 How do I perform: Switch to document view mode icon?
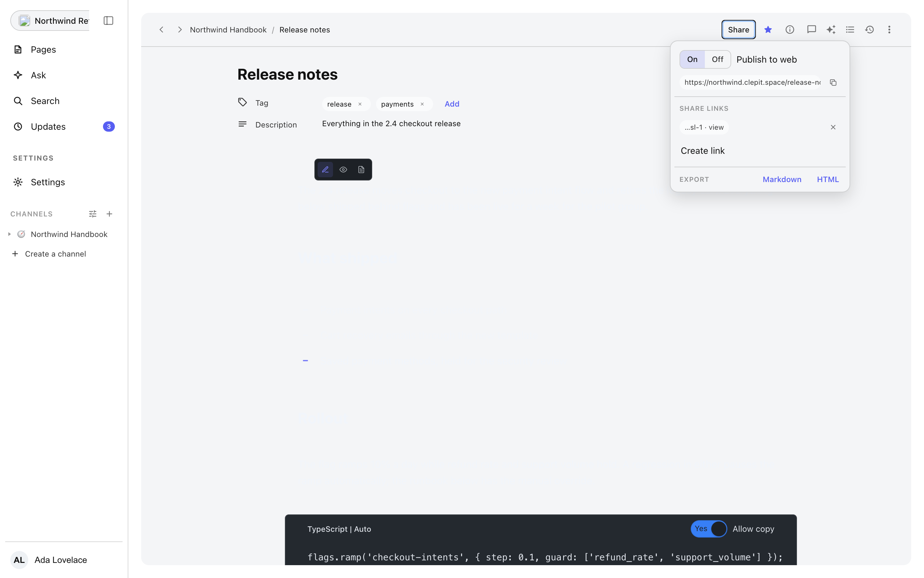point(361,169)
